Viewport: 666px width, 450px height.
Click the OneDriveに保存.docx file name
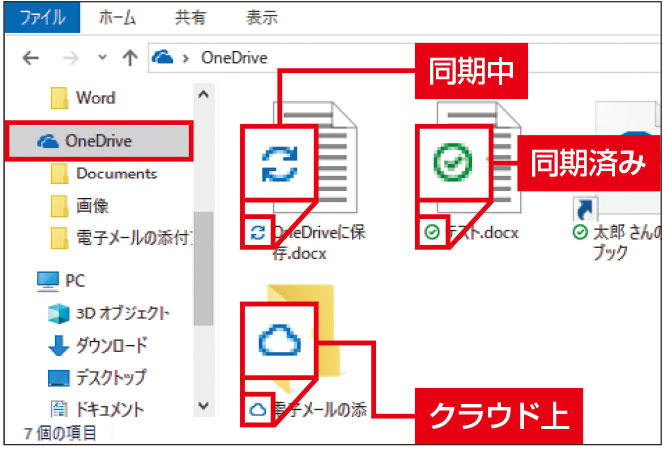pos(319,243)
